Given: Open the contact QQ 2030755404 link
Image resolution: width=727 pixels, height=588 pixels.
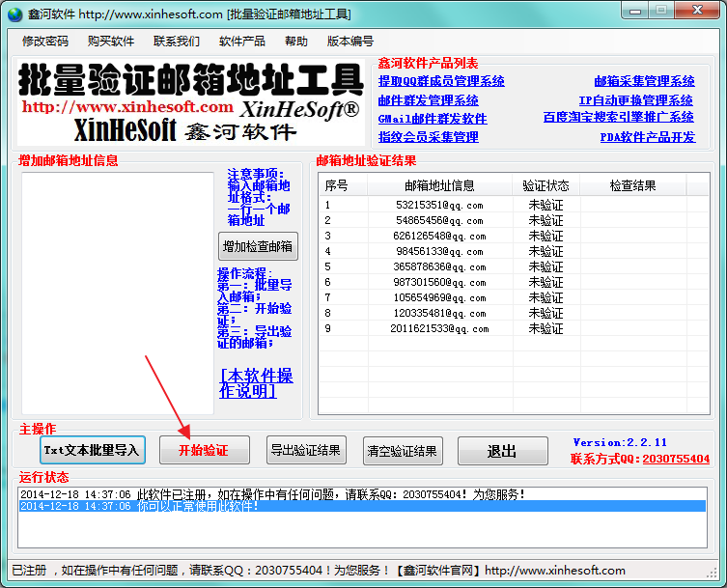Looking at the screenshot, I should [x=676, y=459].
